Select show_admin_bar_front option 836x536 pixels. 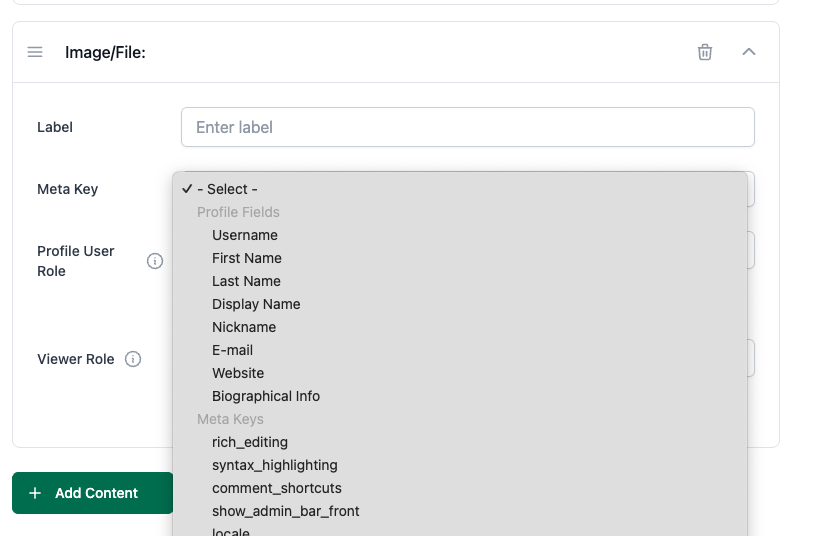coord(460,511)
